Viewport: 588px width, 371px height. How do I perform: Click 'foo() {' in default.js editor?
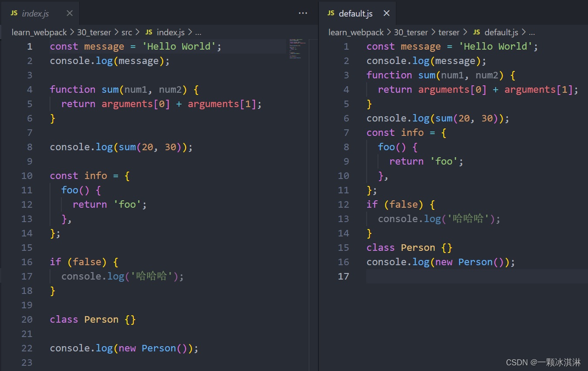coord(398,147)
